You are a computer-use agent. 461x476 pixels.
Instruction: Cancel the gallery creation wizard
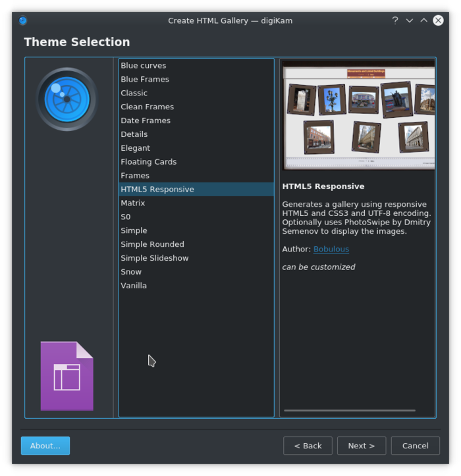coord(415,446)
